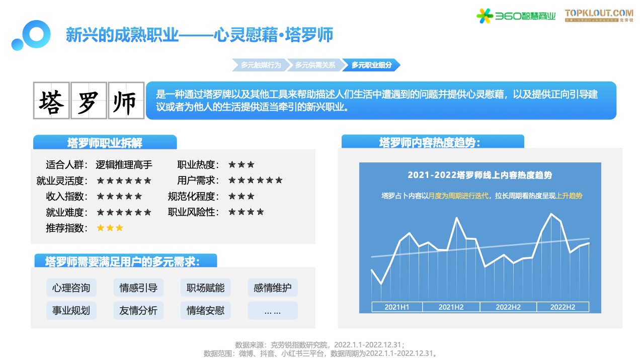Click the blue circle logo beside title
644x362 pixels.
(x=31, y=35)
